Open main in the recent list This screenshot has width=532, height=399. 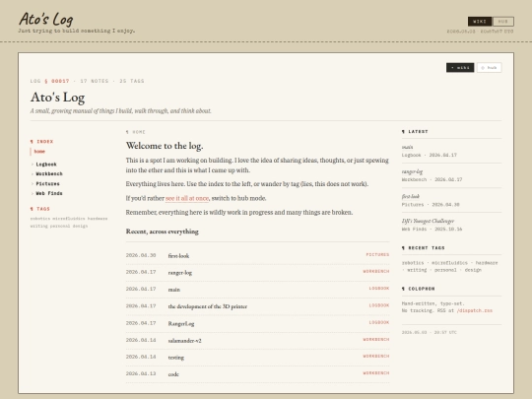pos(174,290)
